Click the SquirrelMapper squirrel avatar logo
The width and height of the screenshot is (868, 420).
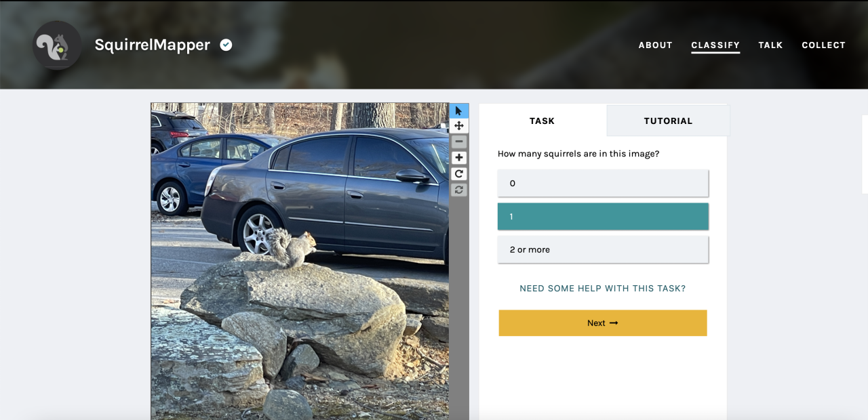click(x=57, y=45)
